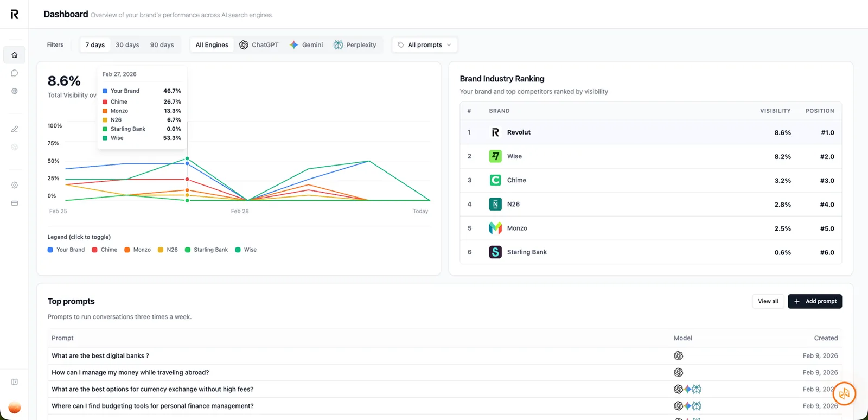Image resolution: width=868 pixels, height=420 pixels.
Task: Click the N26 brand logo in ranking
Action: click(x=495, y=204)
